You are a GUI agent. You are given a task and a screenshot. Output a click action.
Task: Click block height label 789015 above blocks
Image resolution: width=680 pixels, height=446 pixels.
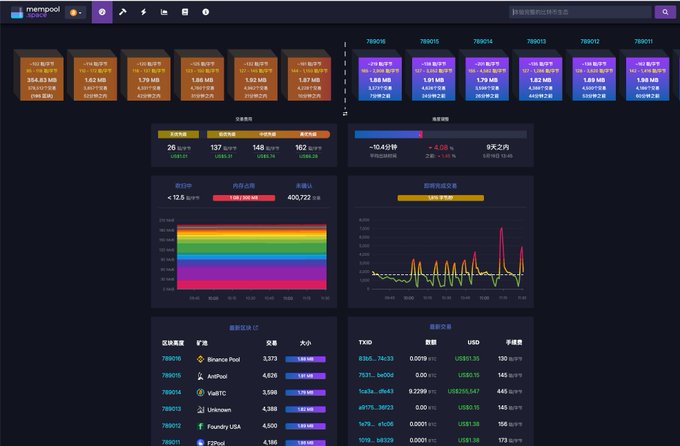[429, 42]
